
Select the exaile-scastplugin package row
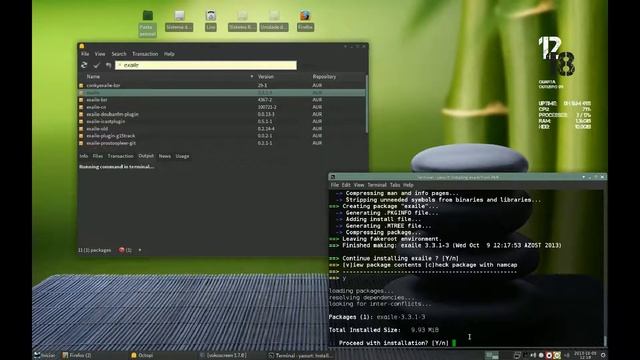point(221,122)
